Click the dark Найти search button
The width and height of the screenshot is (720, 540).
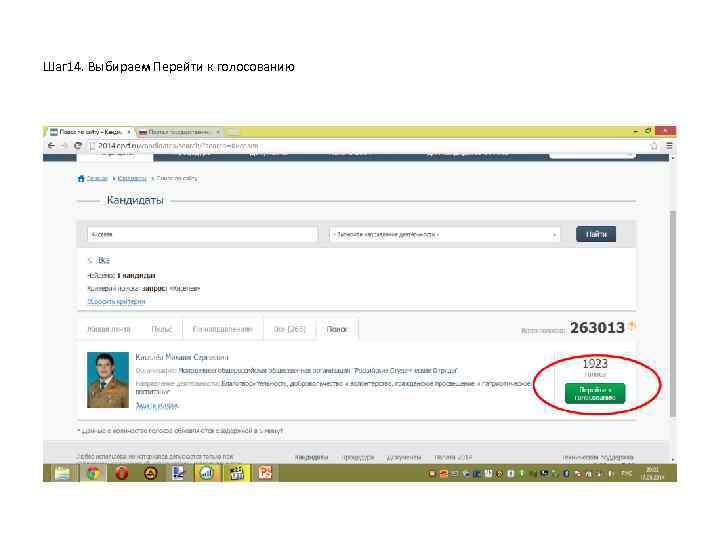(x=596, y=234)
